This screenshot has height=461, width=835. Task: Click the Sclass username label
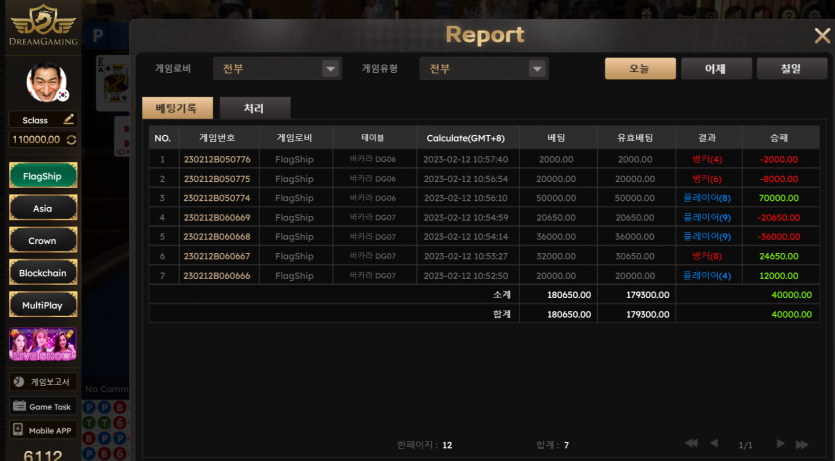pyautogui.click(x=35, y=120)
